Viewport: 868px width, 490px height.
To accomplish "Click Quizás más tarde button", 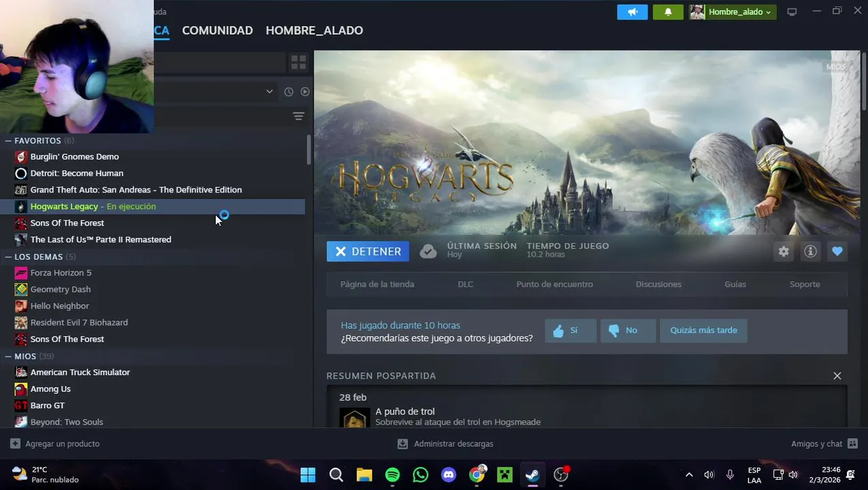I will pos(703,330).
